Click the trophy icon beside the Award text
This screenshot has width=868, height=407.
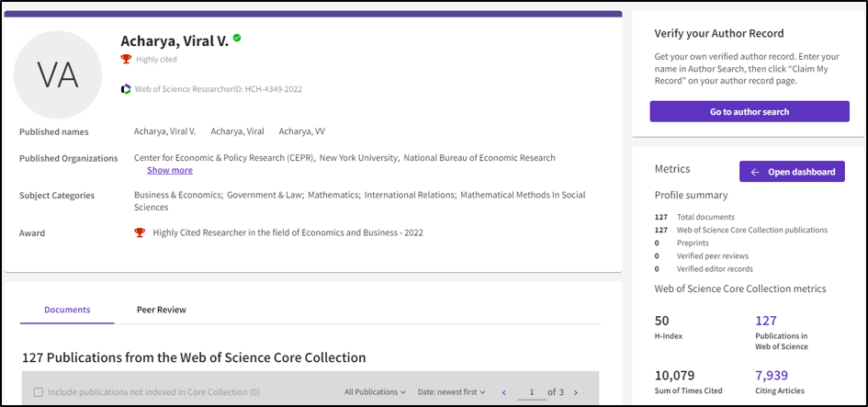click(140, 232)
